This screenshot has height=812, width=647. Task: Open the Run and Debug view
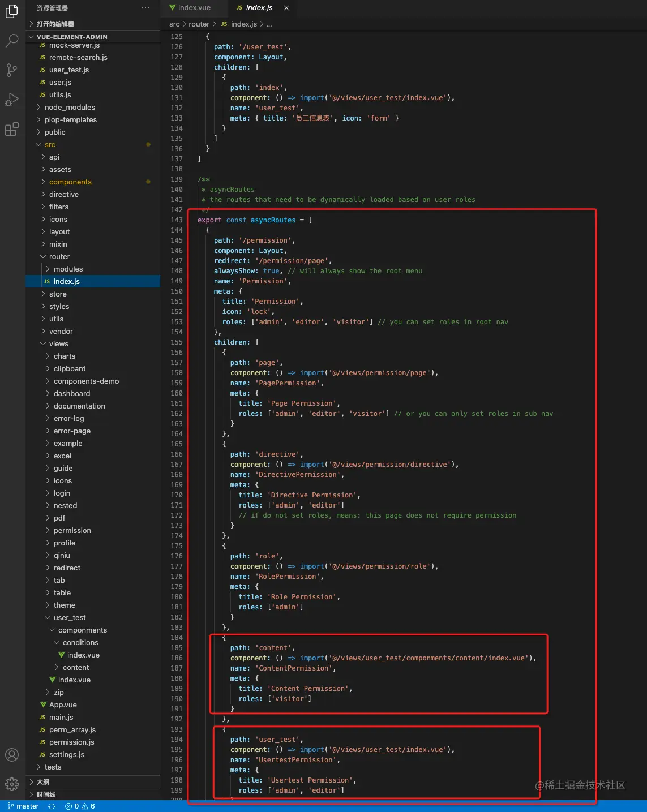[x=12, y=100]
